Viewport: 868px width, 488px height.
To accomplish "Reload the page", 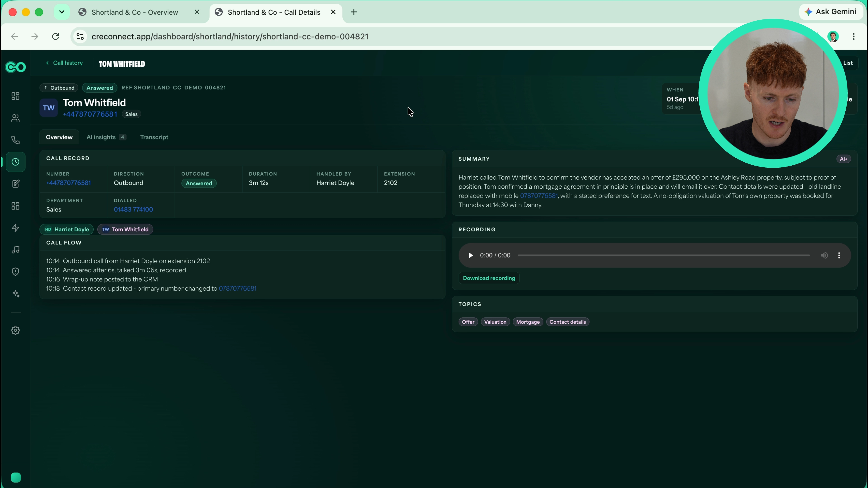I will [x=56, y=36].
